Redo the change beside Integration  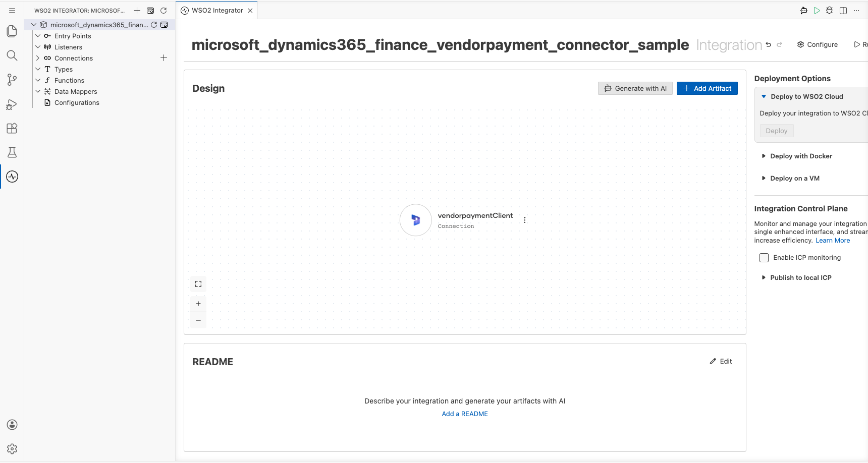779,44
